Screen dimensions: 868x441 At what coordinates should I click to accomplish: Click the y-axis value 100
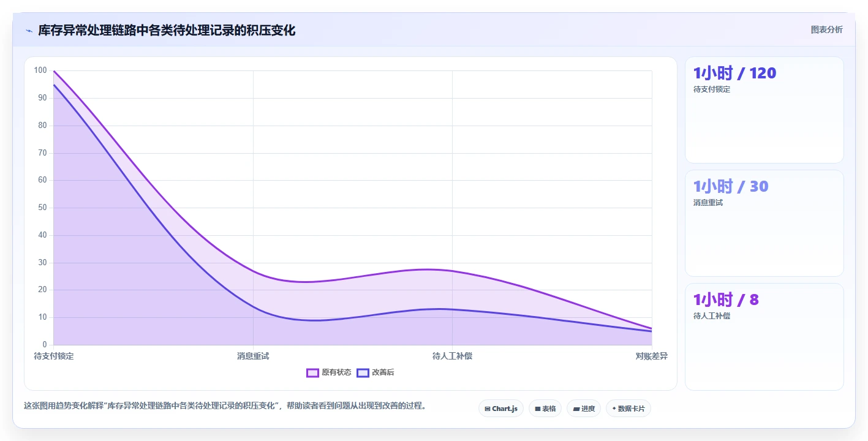(40, 70)
